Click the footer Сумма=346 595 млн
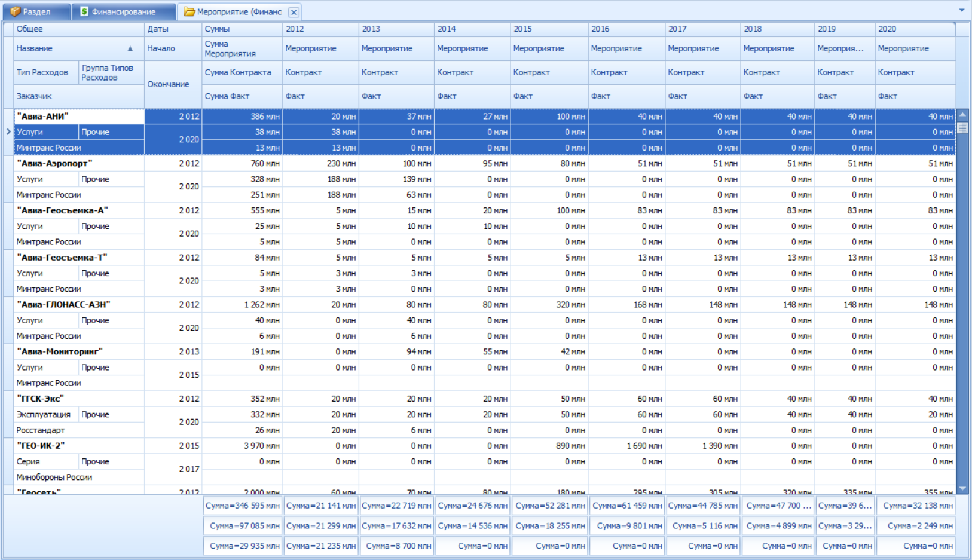 (243, 506)
